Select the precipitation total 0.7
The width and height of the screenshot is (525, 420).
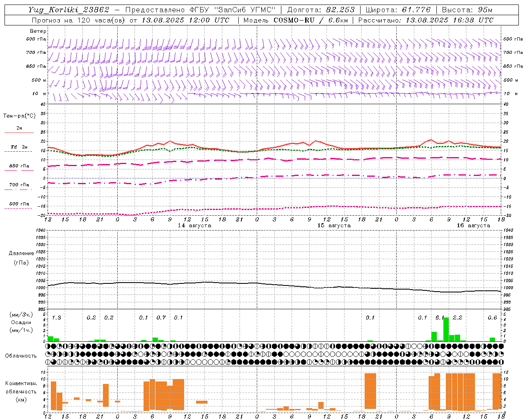click(161, 318)
